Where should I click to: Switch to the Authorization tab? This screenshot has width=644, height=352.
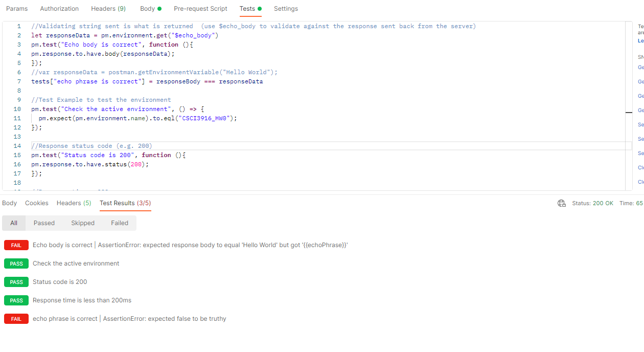click(x=59, y=8)
